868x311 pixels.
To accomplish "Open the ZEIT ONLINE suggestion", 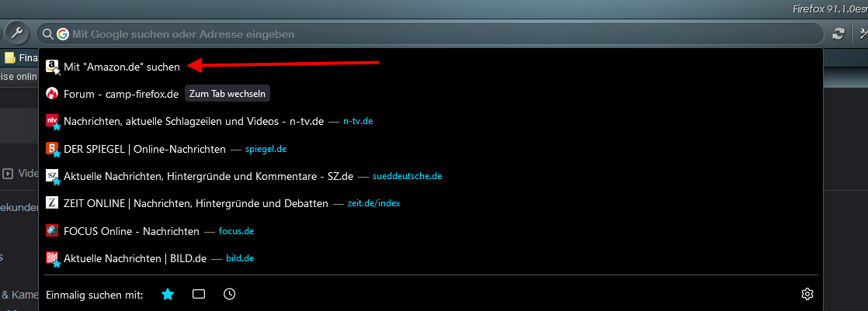I will [x=431, y=204].
